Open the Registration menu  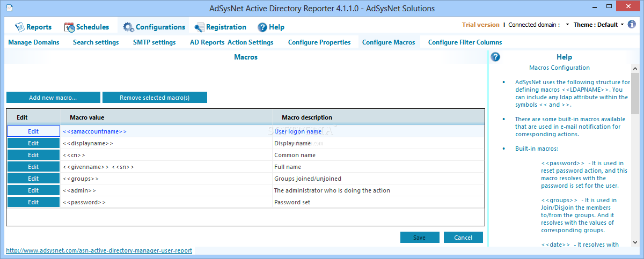click(x=220, y=27)
